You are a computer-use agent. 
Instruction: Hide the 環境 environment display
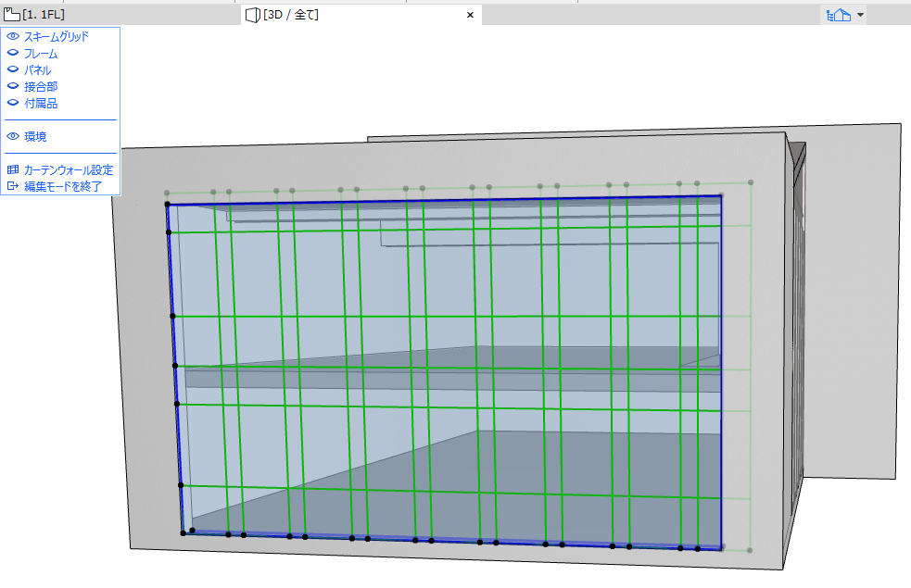coord(13,136)
